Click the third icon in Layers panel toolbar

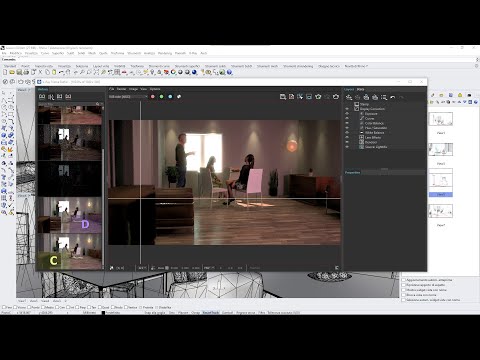pos(366,97)
